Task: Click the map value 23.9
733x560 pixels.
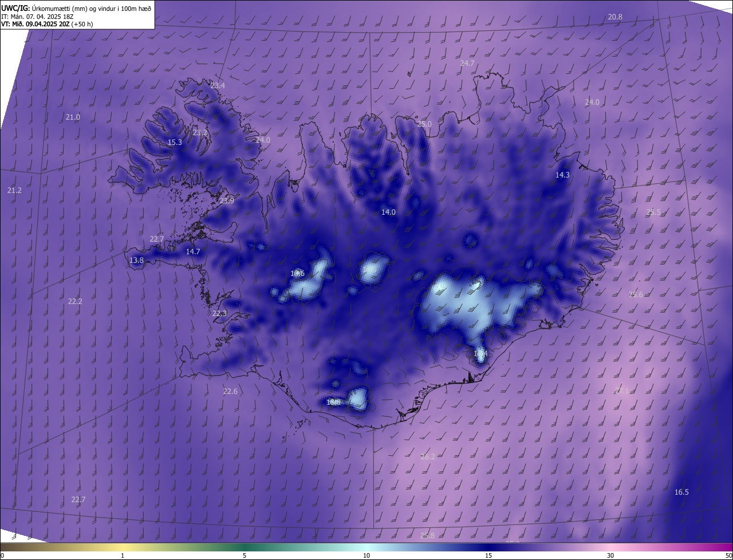Action: (x=227, y=200)
